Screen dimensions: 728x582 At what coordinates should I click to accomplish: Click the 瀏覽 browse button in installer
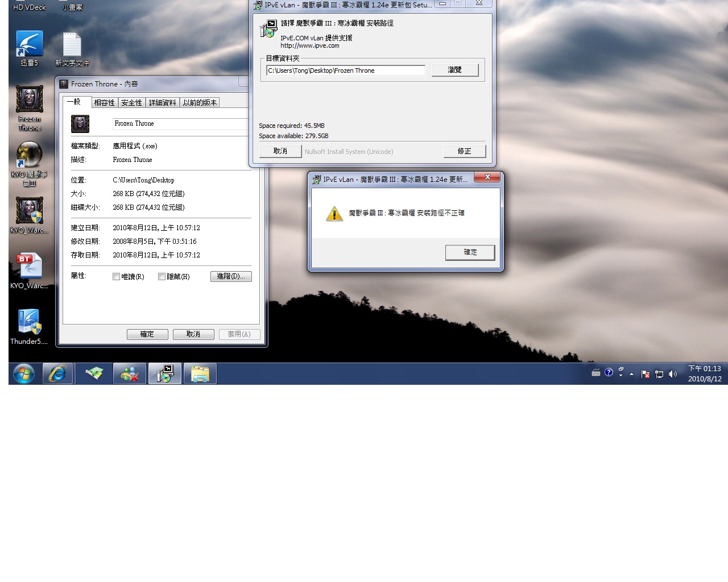click(455, 70)
